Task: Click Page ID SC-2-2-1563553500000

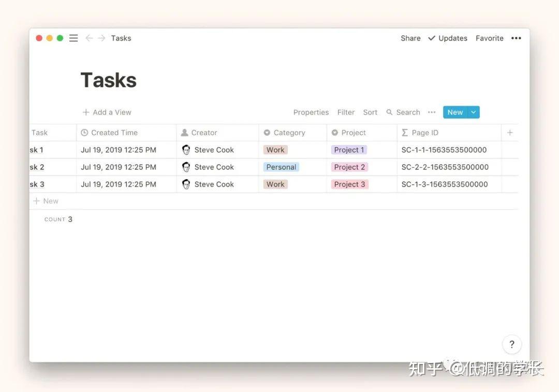Action: [445, 167]
